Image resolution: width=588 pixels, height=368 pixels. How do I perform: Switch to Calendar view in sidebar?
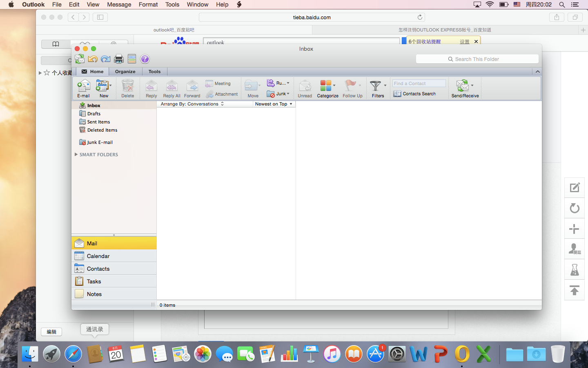(x=114, y=256)
